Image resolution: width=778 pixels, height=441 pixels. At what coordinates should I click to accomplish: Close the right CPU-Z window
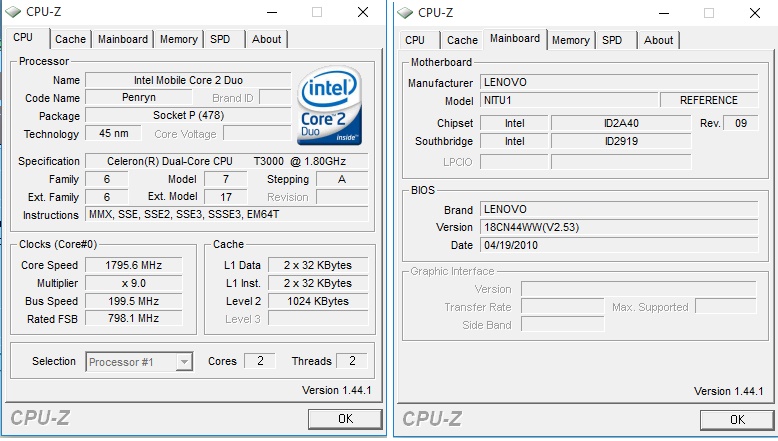pyautogui.click(x=755, y=13)
